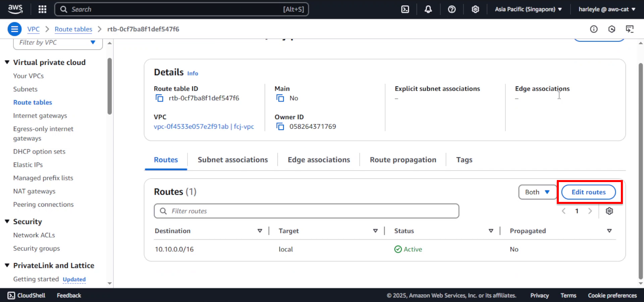Switch to the Edge associations tab

(x=319, y=160)
